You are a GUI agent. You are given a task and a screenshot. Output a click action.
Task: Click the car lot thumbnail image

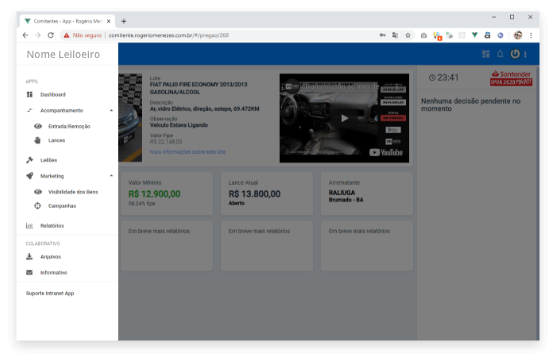pos(130,118)
